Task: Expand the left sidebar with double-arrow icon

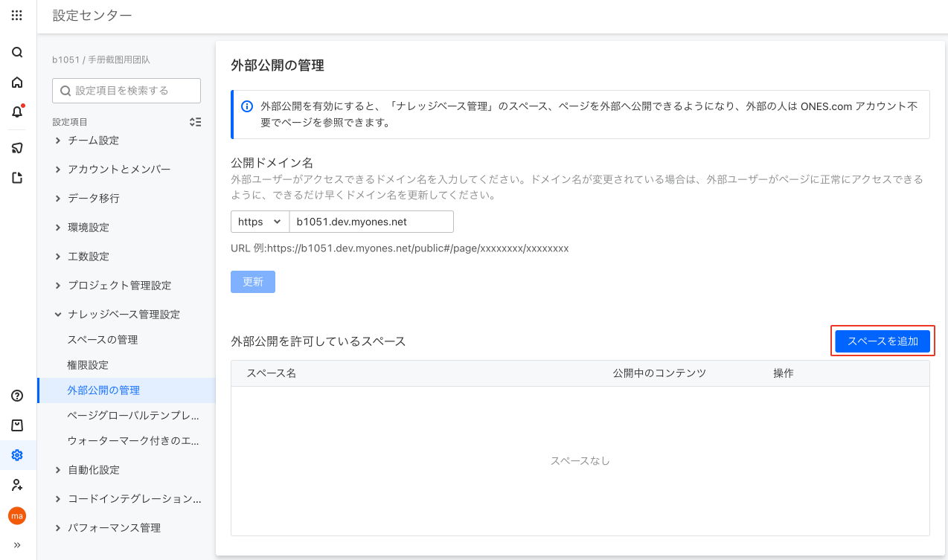Action: (x=17, y=545)
